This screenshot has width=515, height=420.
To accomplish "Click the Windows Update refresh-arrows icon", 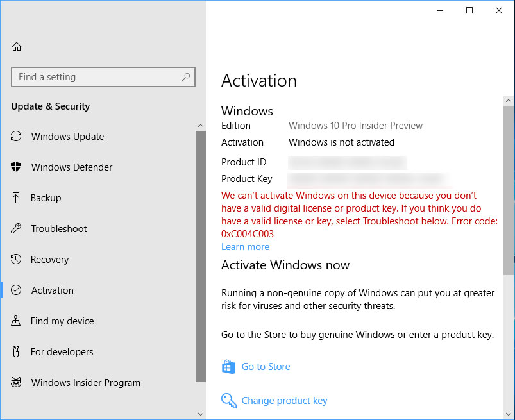I will coord(16,136).
